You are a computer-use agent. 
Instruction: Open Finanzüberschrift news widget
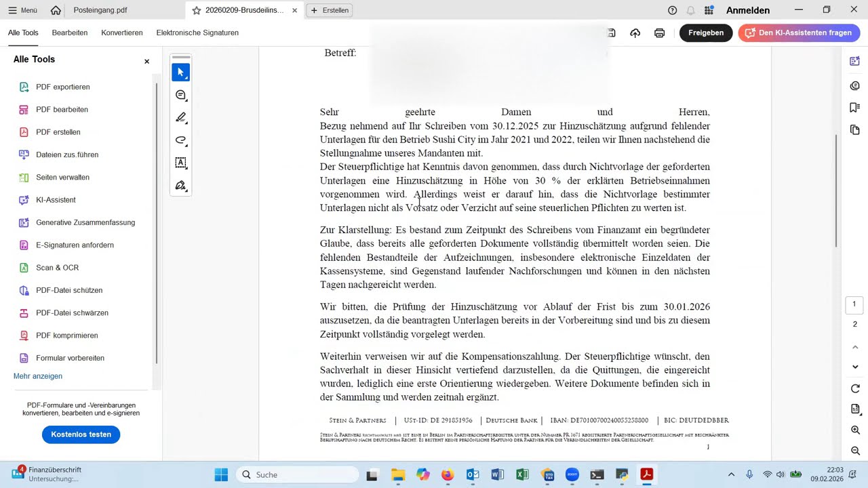[x=46, y=474]
